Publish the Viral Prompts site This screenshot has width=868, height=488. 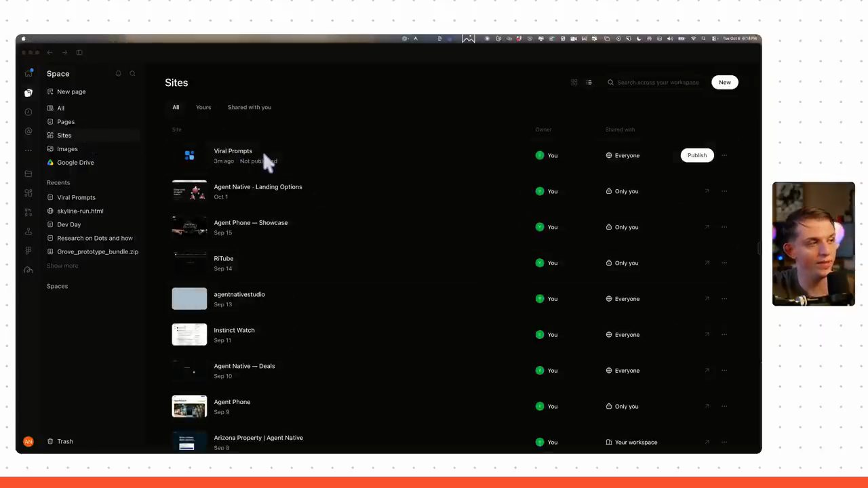pos(697,155)
